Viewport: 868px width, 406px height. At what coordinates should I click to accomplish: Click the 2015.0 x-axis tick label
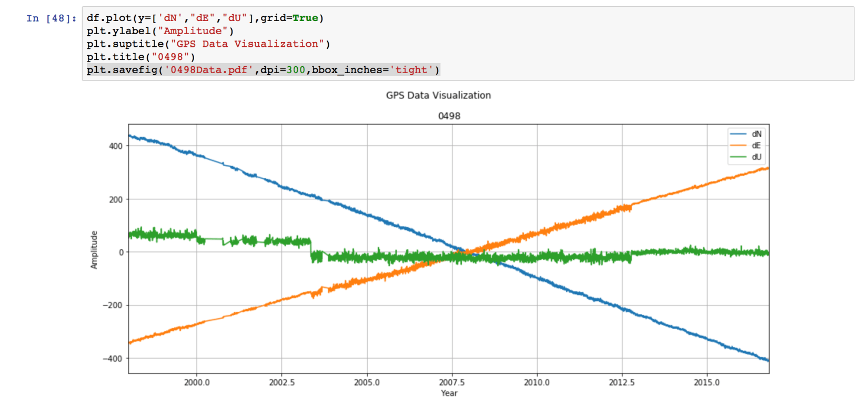click(706, 382)
